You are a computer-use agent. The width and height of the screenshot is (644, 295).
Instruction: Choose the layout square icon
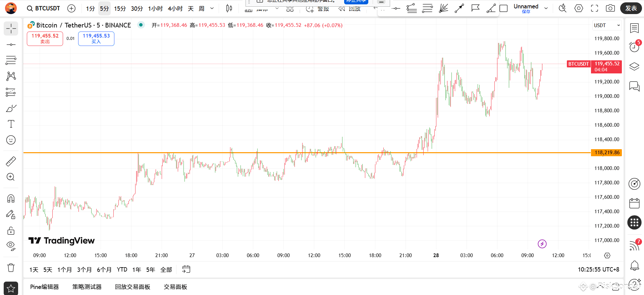[x=503, y=8]
